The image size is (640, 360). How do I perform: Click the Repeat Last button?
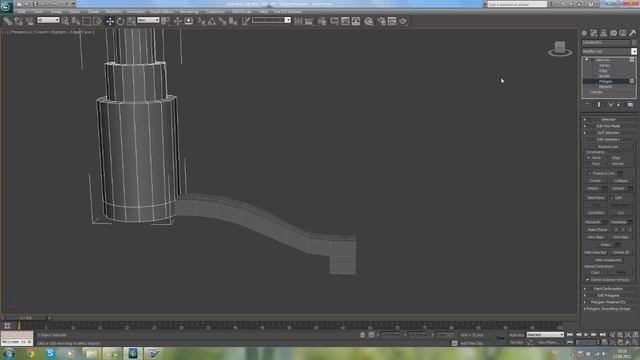[608, 147]
